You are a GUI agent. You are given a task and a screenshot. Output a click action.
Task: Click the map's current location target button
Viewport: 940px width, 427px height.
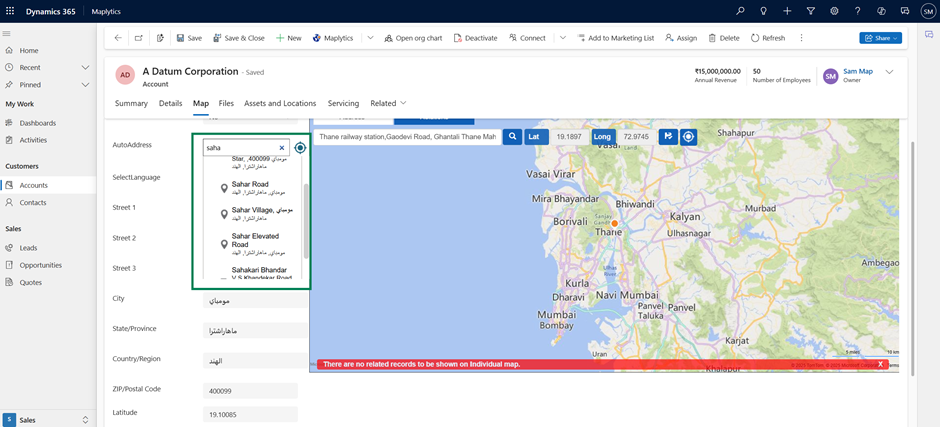(x=689, y=136)
